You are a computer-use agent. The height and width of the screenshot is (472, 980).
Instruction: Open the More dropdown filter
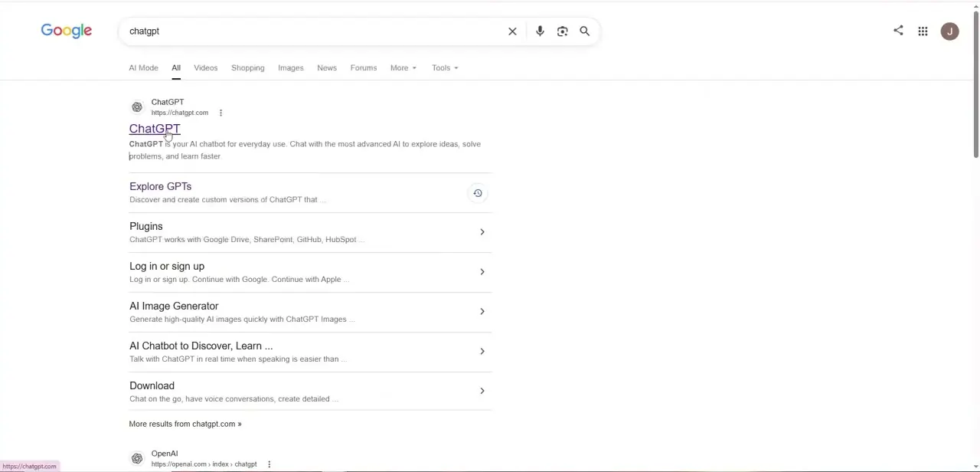click(403, 68)
